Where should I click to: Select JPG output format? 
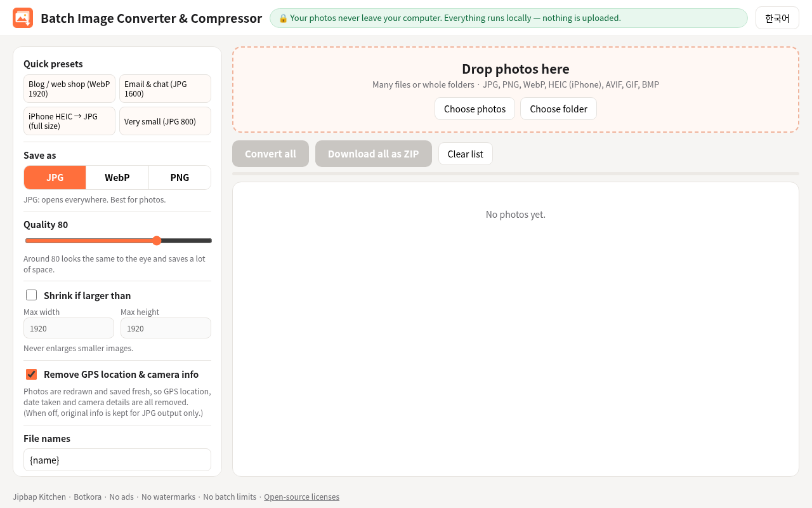click(55, 177)
